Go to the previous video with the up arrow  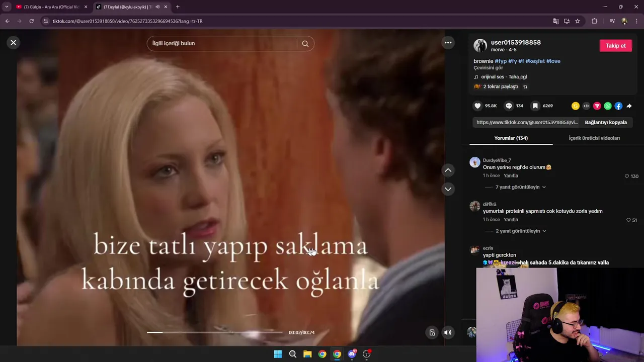(448, 170)
